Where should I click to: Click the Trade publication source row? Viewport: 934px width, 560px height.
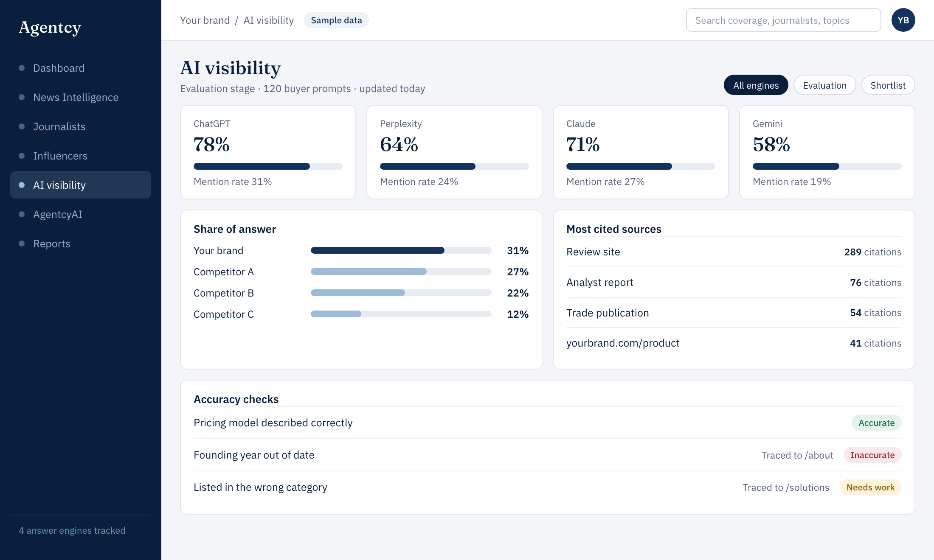(x=734, y=313)
